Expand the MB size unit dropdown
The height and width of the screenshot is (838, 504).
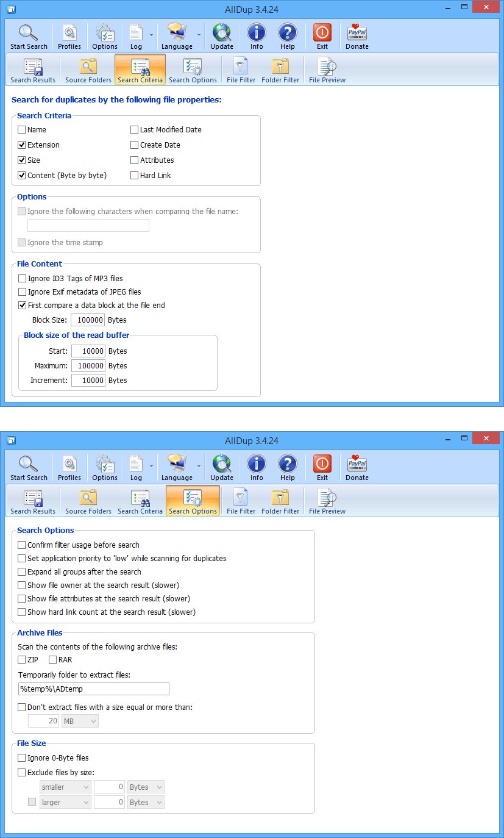click(80, 721)
